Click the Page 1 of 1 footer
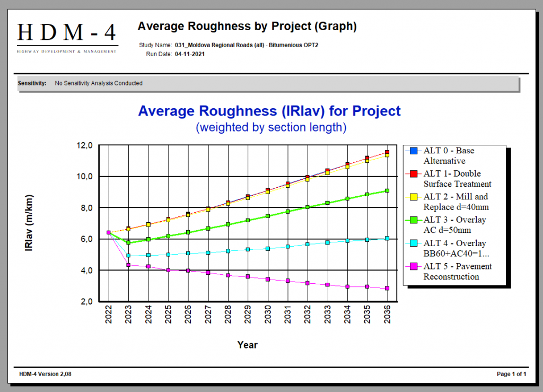The image size is (543, 392). click(x=511, y=374)
